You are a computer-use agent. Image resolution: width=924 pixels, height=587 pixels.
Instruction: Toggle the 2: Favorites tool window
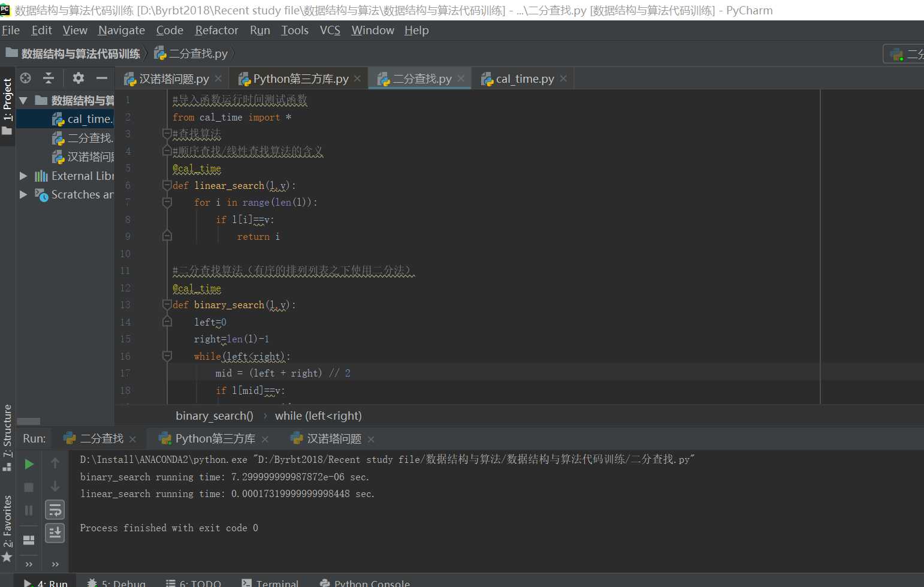(x=7, y=529)
